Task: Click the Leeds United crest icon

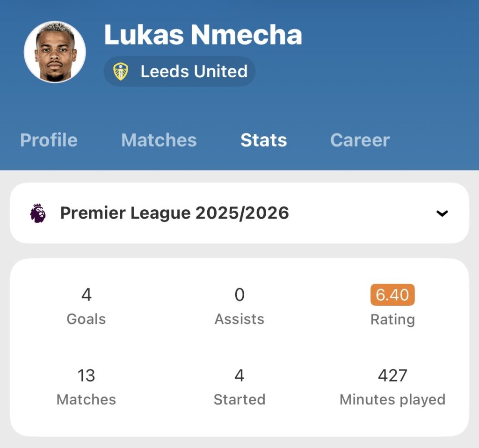Action: tap(121, 72)
